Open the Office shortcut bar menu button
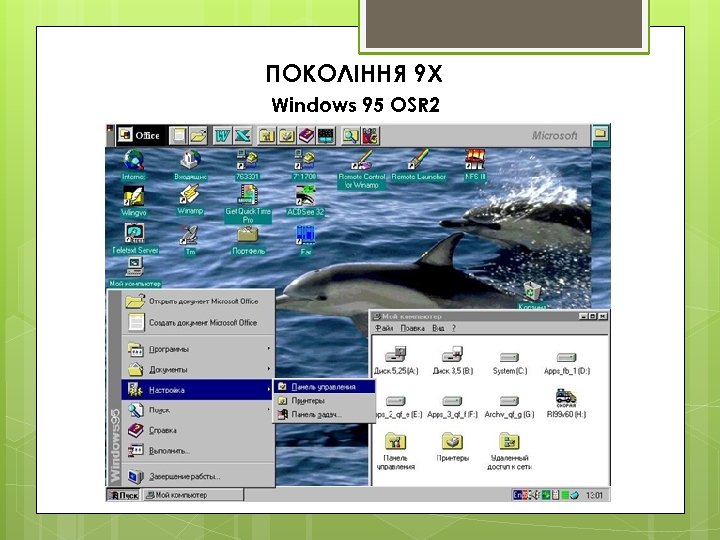 pos(125,135)
